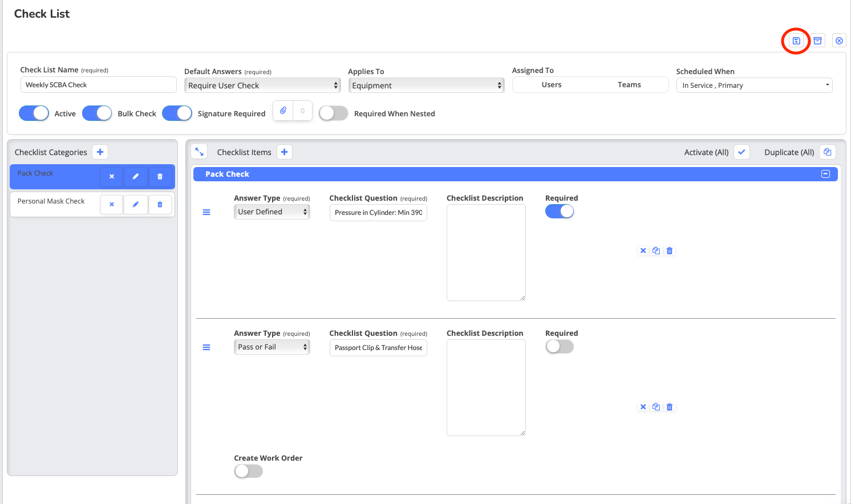Toggle the Active switch off

click(34, 113)
